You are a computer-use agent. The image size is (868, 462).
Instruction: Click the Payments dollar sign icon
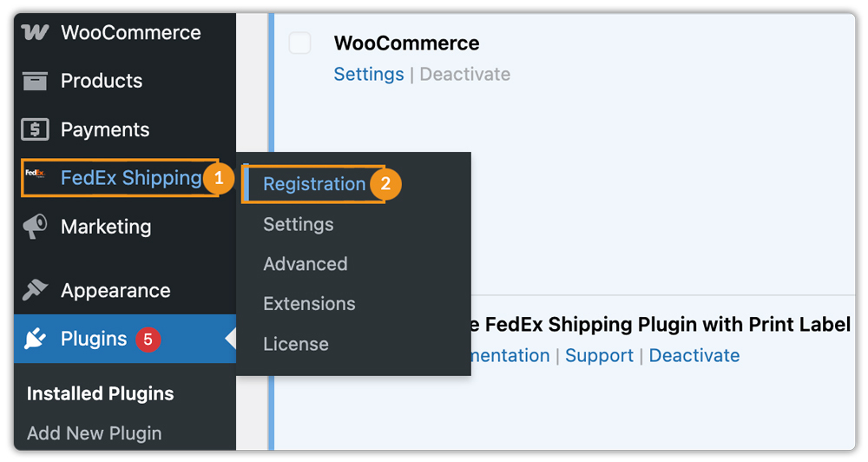[x=35, y=129]
